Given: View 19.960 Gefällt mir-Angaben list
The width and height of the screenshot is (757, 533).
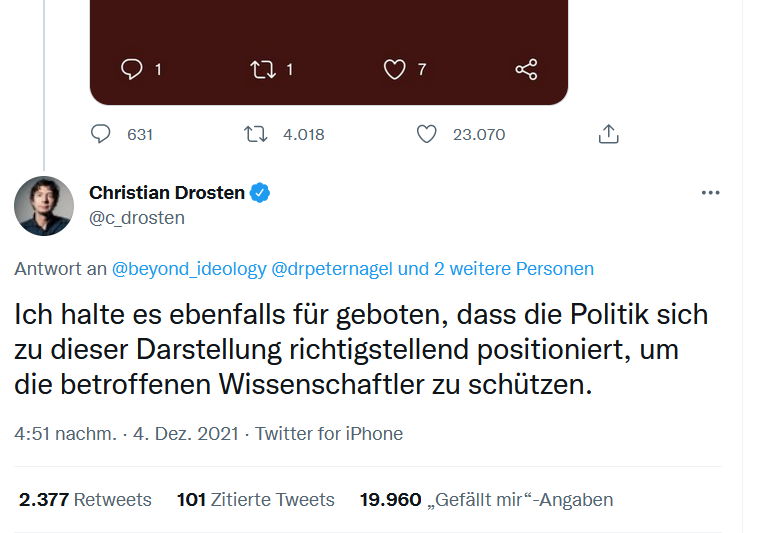Looking at the screenshot, I should 486,500.
